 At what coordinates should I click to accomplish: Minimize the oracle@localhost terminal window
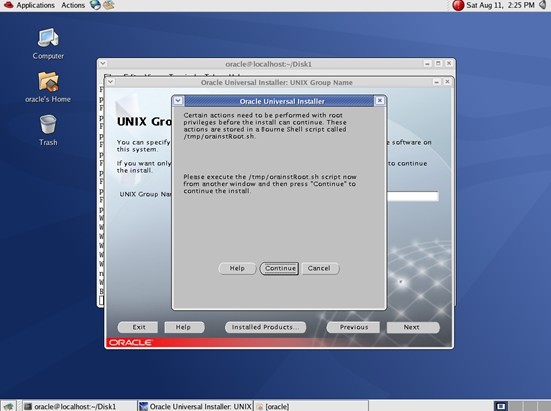427,64
